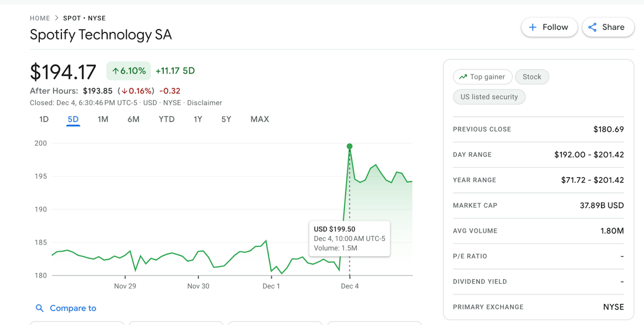
Task: Click the Compare to link
Action: point(73,308)
